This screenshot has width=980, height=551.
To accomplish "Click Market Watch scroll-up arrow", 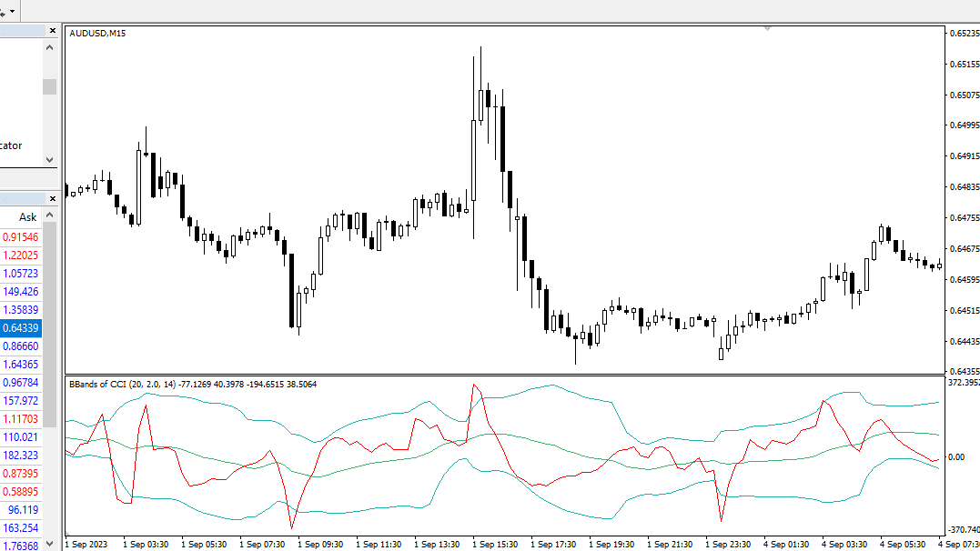I will tap(50, 215).
